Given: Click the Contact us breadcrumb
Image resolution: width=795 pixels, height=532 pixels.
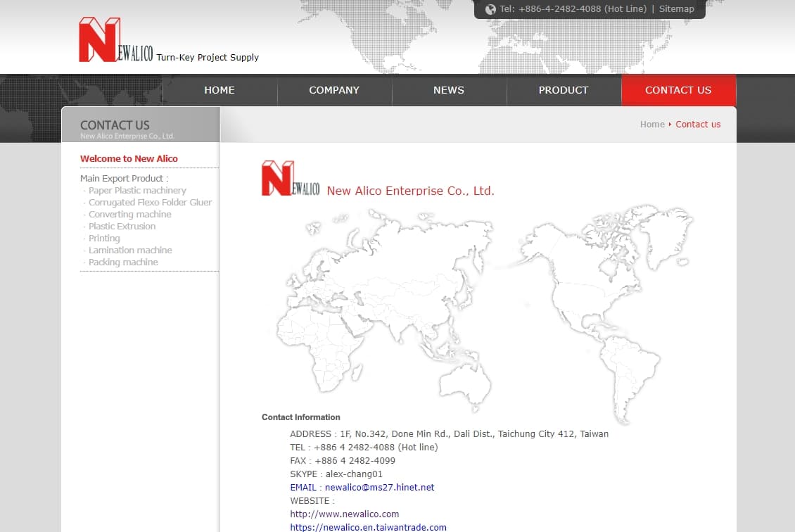Looking at the screenshot, I should click(x=698, y=125).
